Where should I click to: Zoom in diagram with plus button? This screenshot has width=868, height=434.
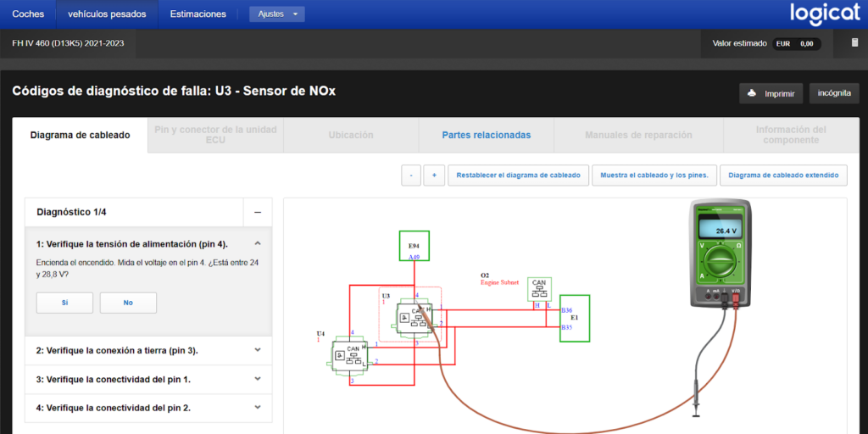point(434,175)
